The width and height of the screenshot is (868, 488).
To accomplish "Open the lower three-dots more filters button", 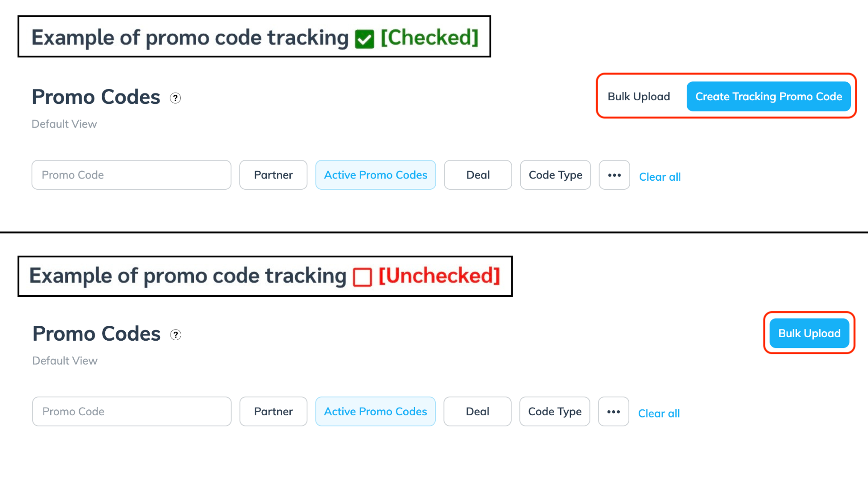I will click(x=613, y=412).
